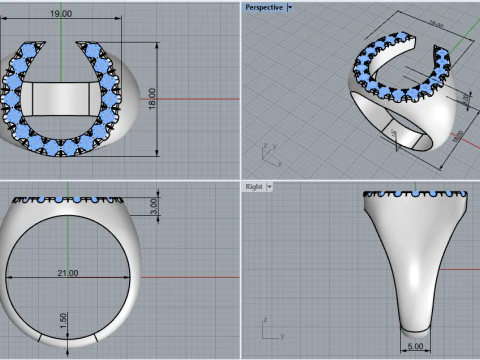Open the Perspective viewport dropdown arrow

[x=290, y=7]
